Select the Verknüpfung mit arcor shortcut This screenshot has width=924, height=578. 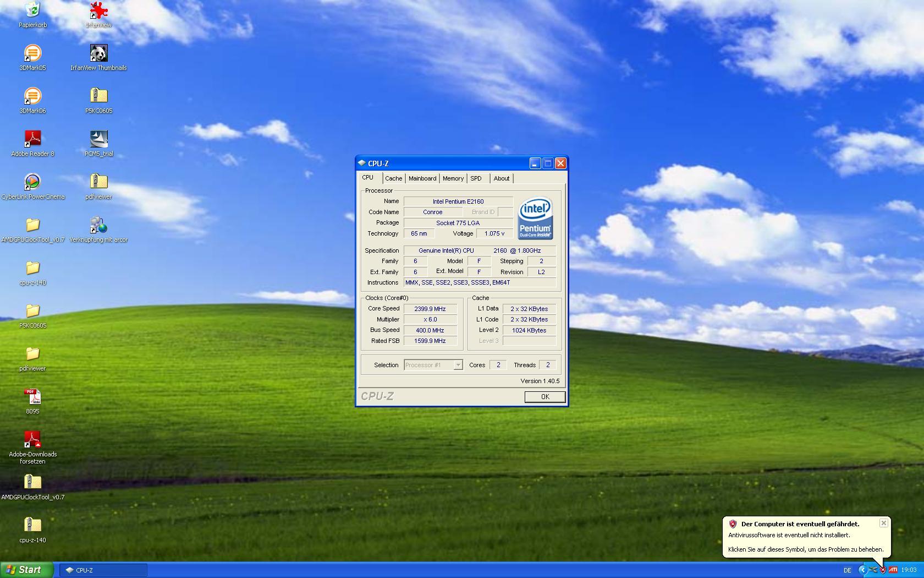98,229
